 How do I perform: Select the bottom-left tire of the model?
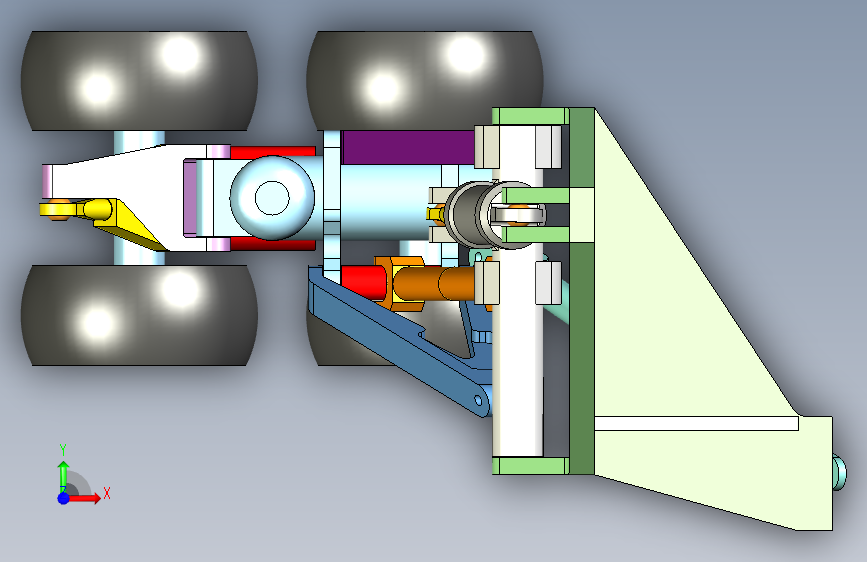(139, 315)
